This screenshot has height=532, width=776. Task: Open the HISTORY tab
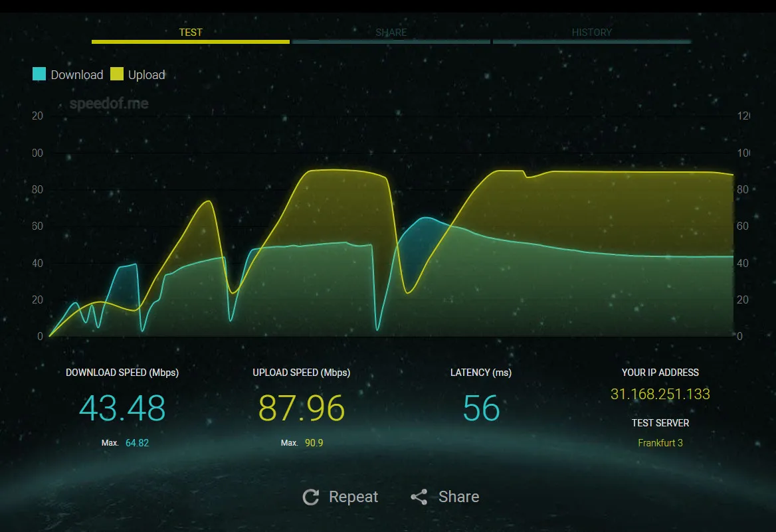pyautogui.click(x=592, y=32)
